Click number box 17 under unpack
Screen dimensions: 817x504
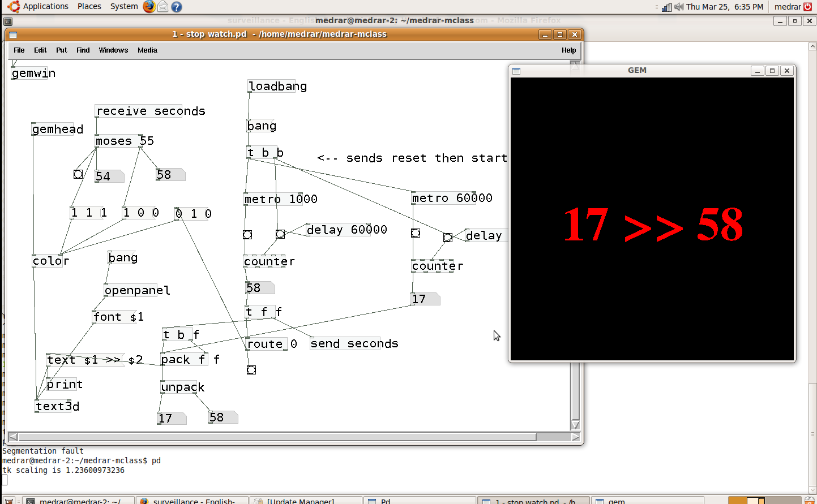point(172,418)
